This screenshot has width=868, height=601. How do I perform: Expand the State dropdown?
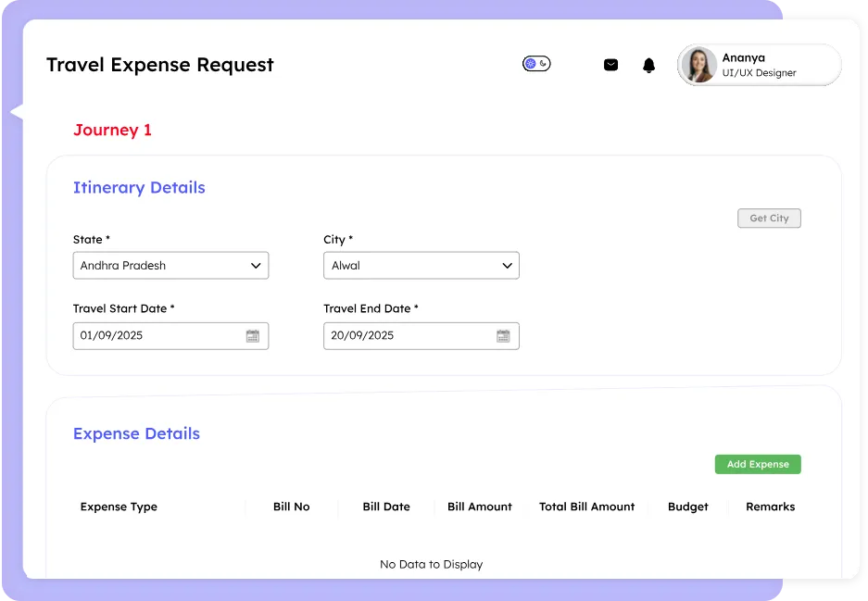coord(170,266)
